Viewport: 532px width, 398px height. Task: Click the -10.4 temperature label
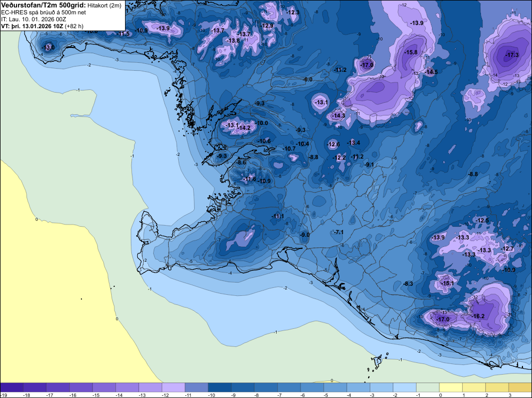[x=303, y=144]
